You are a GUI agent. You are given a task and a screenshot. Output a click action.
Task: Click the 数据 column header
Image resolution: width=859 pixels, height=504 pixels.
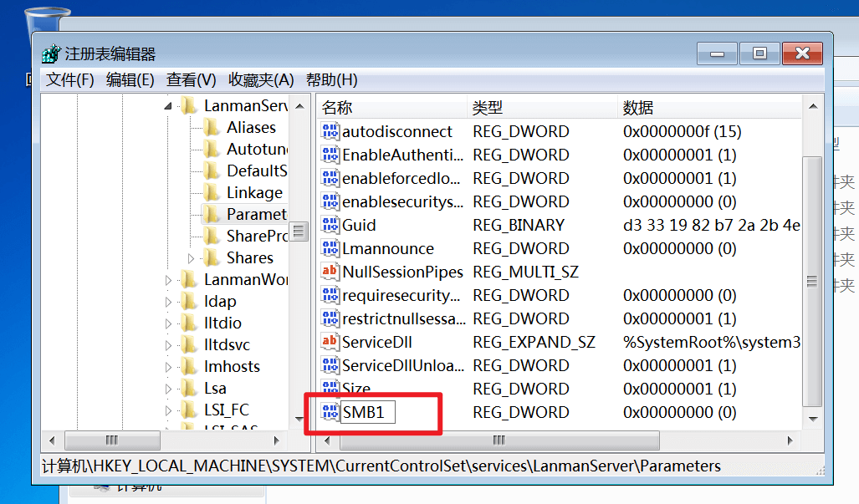click(x=638, y=107)
